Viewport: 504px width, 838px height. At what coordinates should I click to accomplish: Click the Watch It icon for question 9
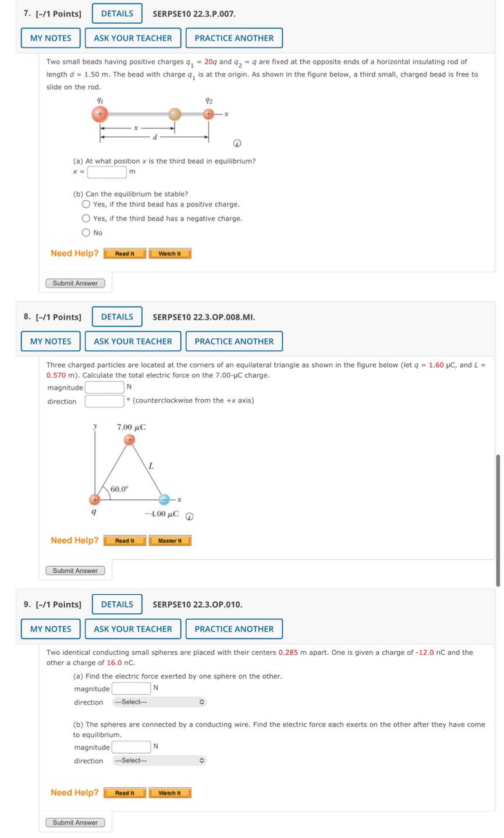click(x=170, y=792)
